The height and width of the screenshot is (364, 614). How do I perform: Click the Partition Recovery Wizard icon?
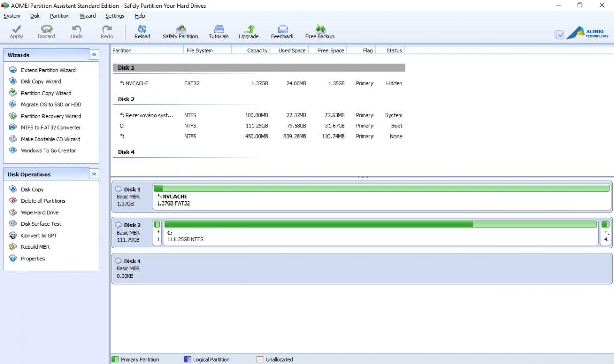point(13,116)
